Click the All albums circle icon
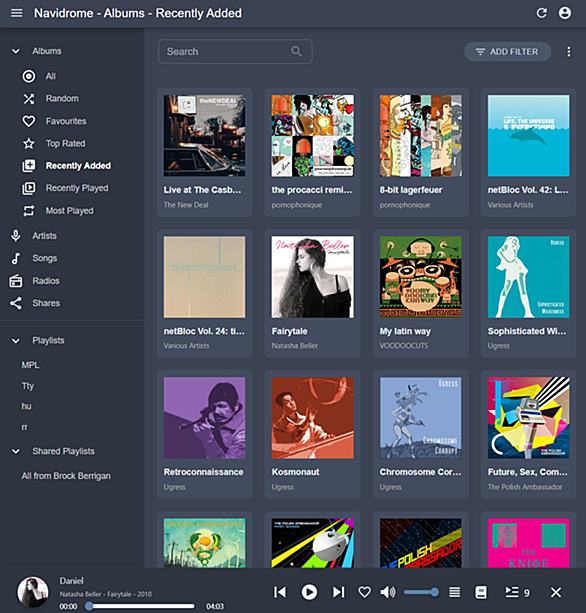This screenshot has height=613, width=586. (x=29, y=76)
